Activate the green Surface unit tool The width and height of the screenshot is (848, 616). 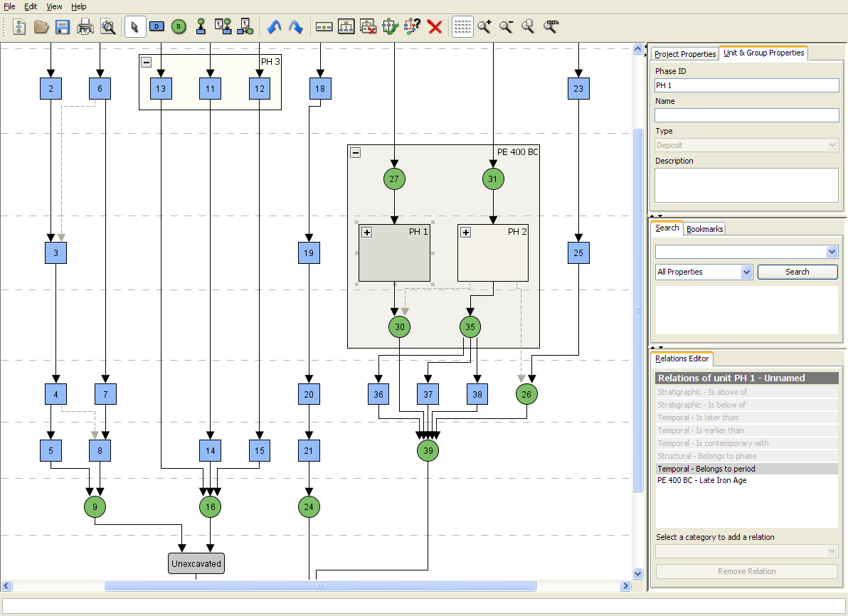pyautogui.click(x=178, y=26)
